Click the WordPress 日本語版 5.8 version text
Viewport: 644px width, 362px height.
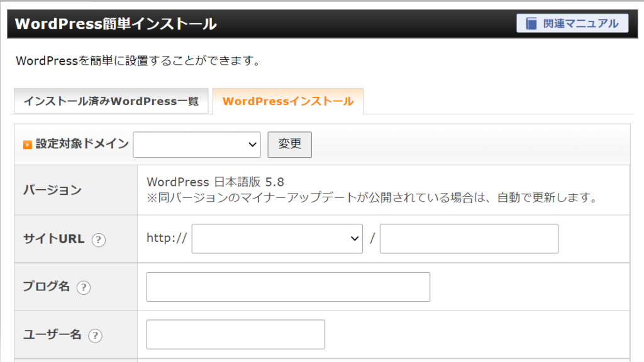click(x=215, y=182)
